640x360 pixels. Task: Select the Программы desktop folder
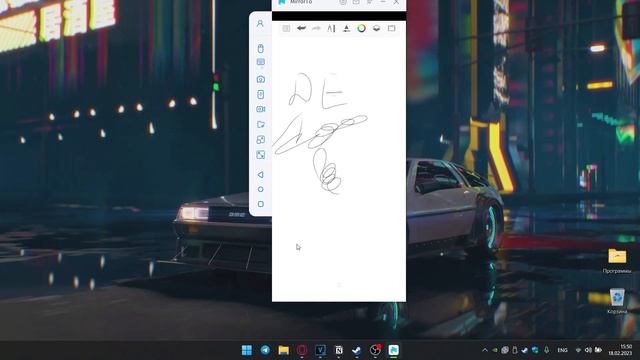click(x=617, y=261)
